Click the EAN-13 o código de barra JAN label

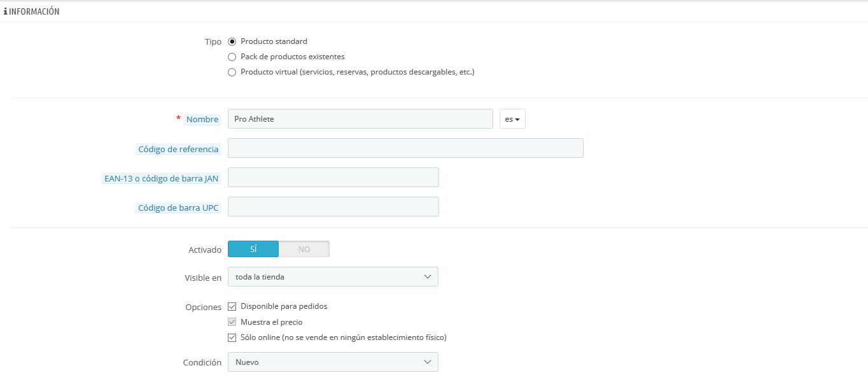click(162, 178)
